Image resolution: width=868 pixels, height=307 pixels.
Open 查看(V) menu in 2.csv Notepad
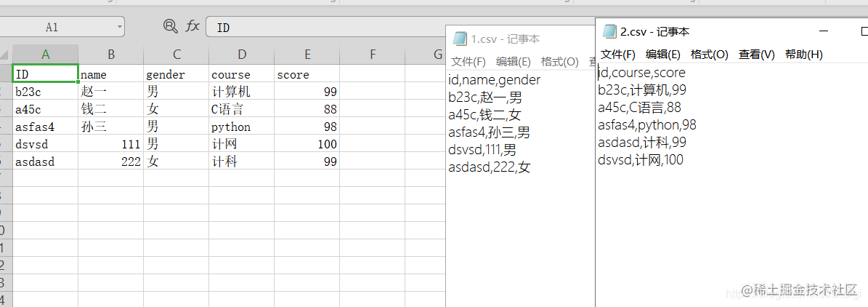point(756,55)
